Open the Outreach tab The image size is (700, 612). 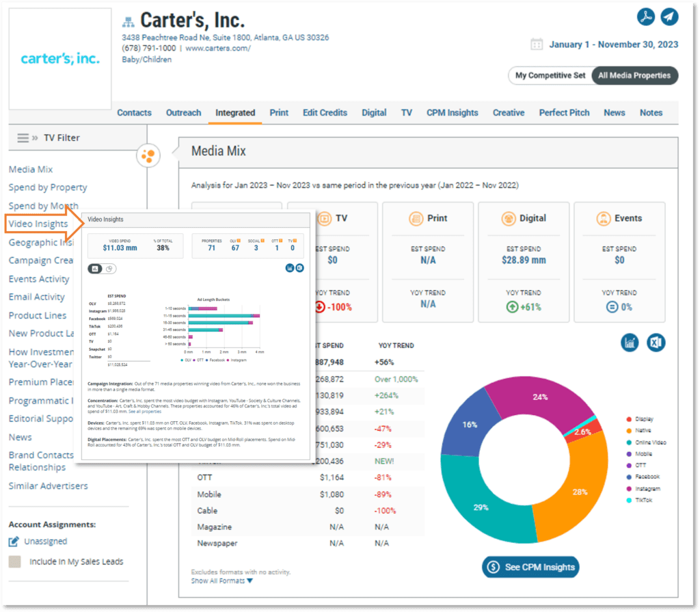183,113
